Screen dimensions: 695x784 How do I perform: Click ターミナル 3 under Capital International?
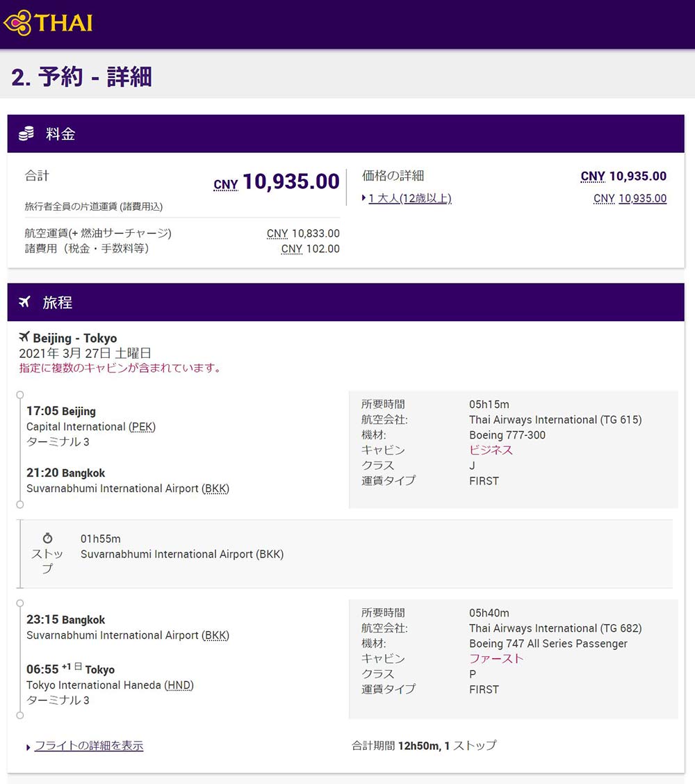point(58,442)
